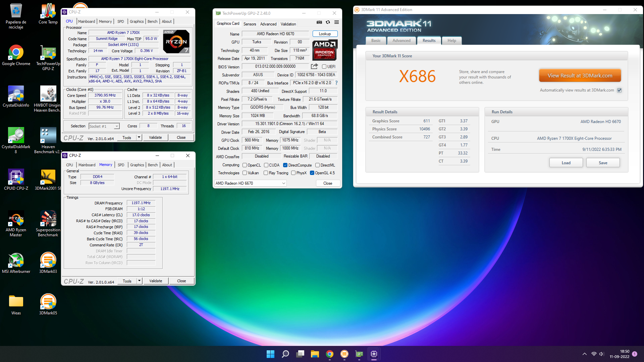Image resolution: width=644 pixels, height=362 pixels.
Task: Click Load button in Run Details
Action: (x=566, y=163)
